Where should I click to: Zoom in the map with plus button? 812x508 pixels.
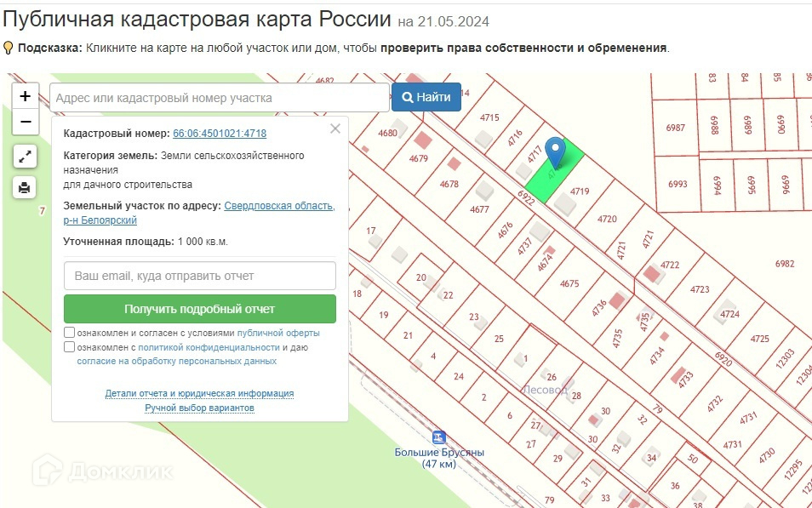point(26,96)
